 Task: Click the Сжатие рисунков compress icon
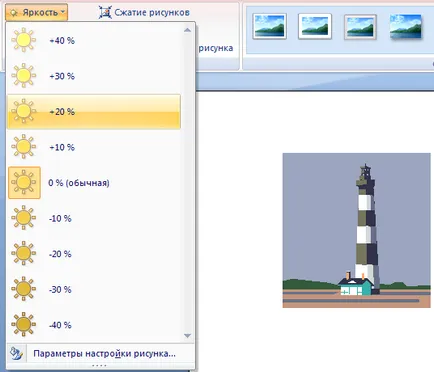pyautogui.click(x=105, y=13)
